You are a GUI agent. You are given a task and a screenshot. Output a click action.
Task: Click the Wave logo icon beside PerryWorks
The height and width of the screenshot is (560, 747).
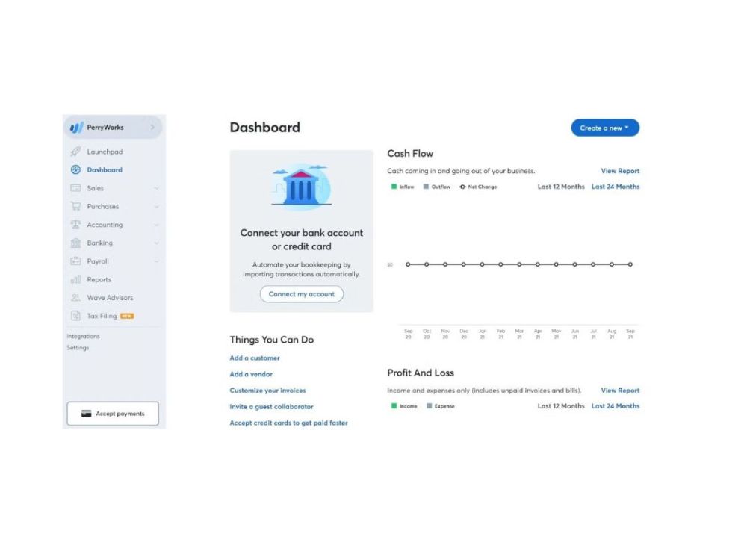[76, 128]
